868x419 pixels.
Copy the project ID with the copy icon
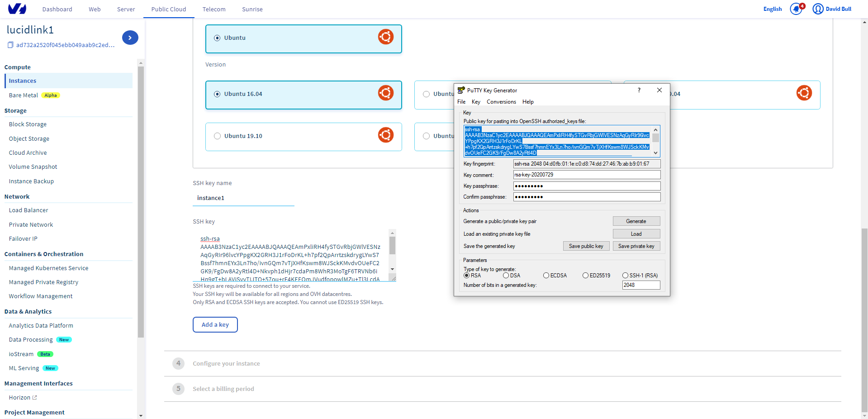point(10,45)
